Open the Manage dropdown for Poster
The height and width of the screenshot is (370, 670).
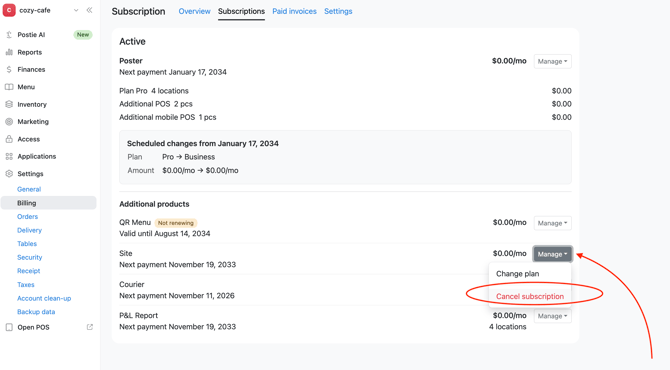coord(552,62)
